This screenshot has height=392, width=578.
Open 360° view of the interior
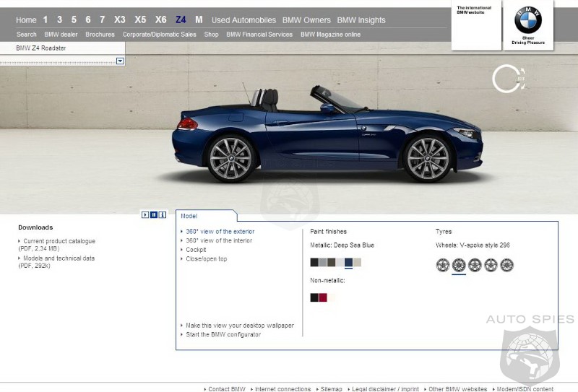[219, 240]
